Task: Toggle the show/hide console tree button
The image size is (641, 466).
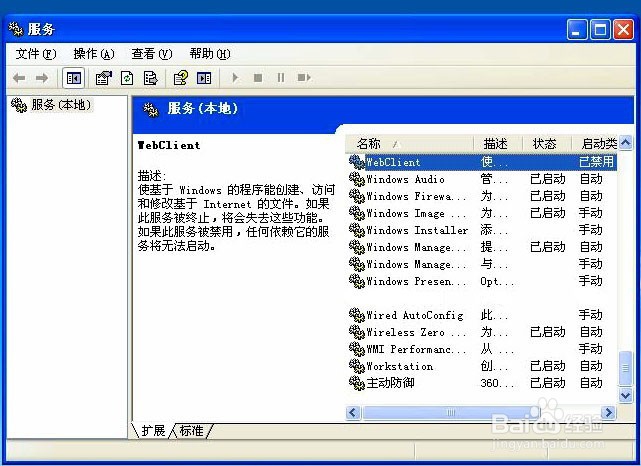Action: point(74,78)
